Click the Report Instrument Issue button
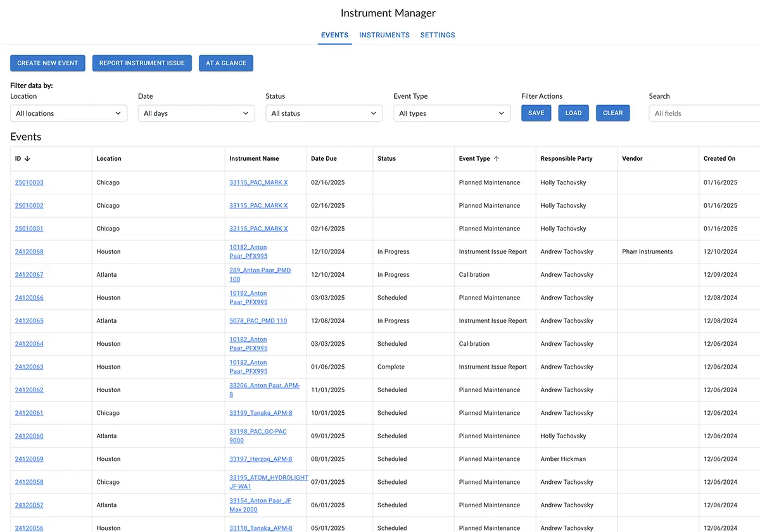The image size is (760, 532). (142, 63)
